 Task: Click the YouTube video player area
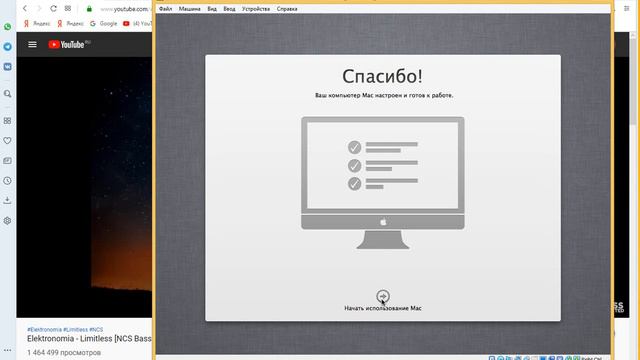coord(84,187)
